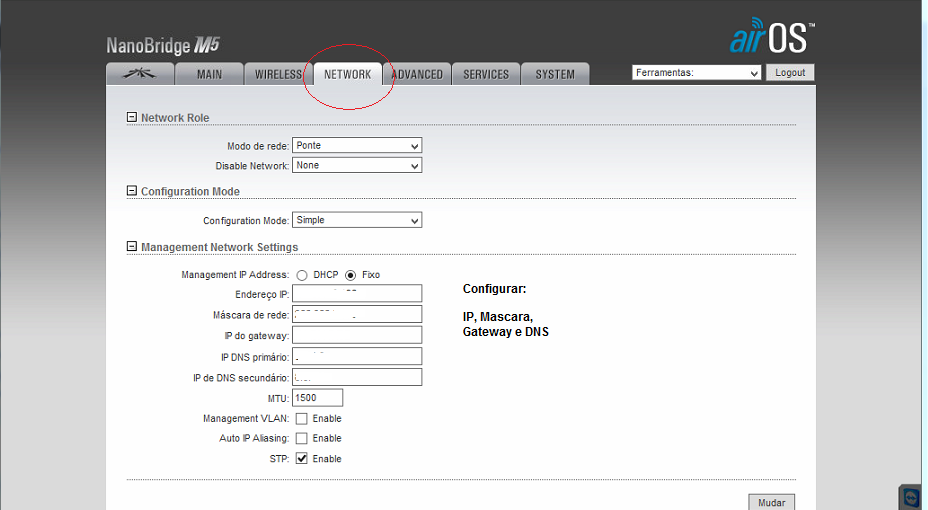The height and width of the screenshot is (510, 928).
Task: Go to the ADVANCED tab
Action: 417,74
